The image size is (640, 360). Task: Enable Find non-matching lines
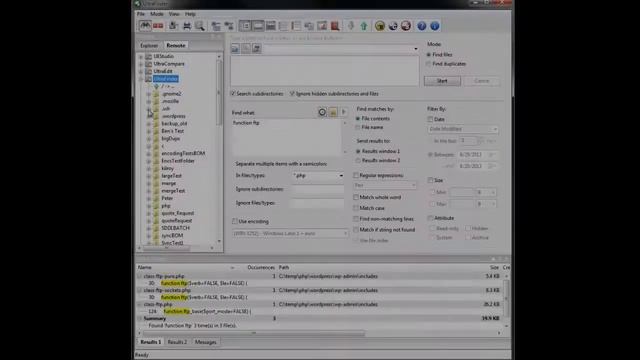click(x=356, y=219)
